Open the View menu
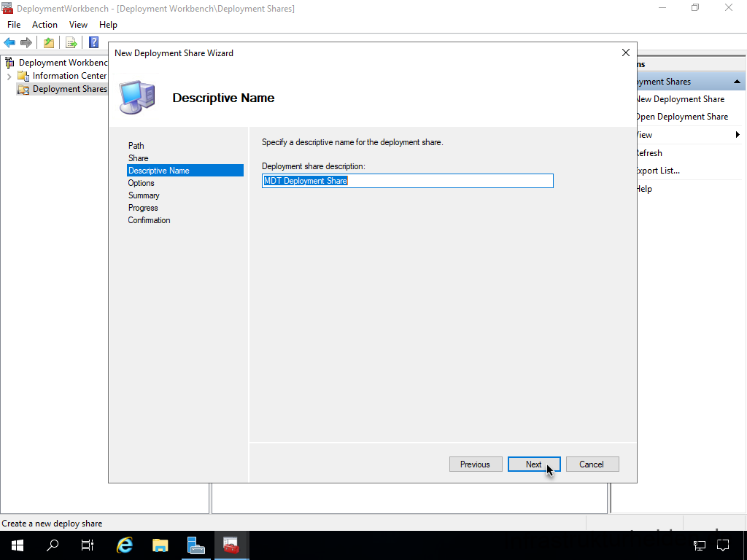 (x=78, y=25)
